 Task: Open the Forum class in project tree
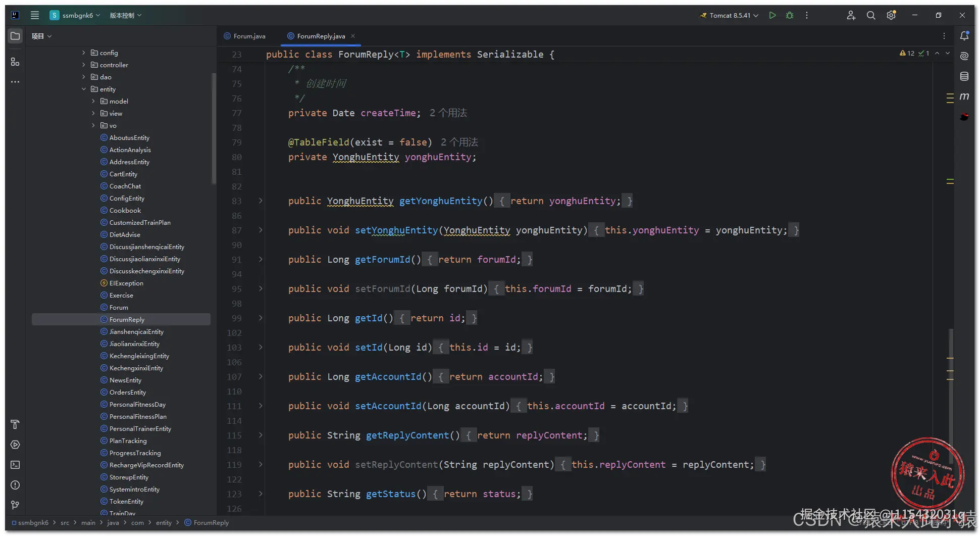[119, 307]
